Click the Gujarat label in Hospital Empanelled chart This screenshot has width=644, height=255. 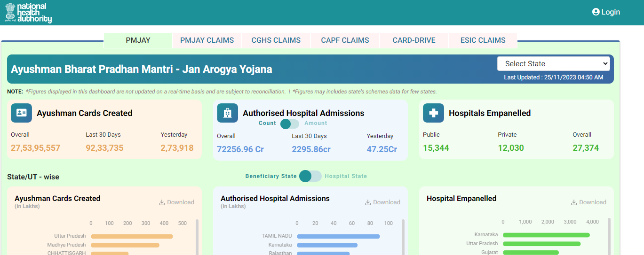[x=490, y=253]
